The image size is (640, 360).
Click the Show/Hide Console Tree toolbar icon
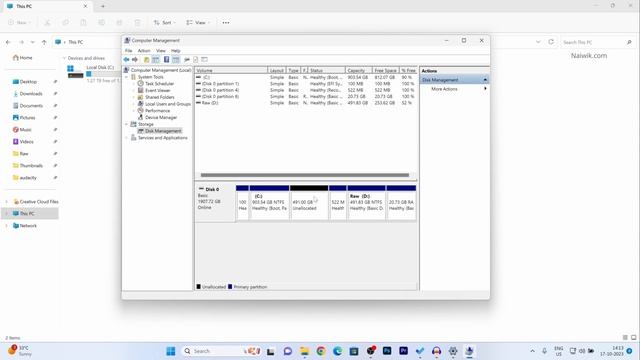tap(156, 60)
